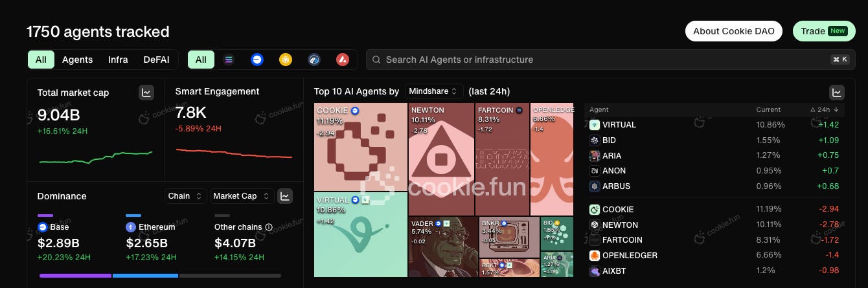The image size is (868, 288).
Task: Filter by Solana chain icon
Action: 229,60
